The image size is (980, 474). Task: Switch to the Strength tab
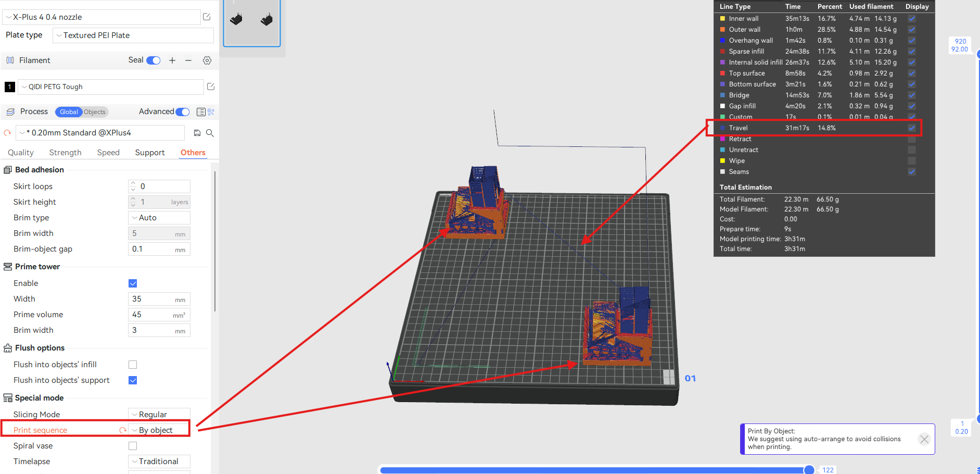(x=65, y=152)
